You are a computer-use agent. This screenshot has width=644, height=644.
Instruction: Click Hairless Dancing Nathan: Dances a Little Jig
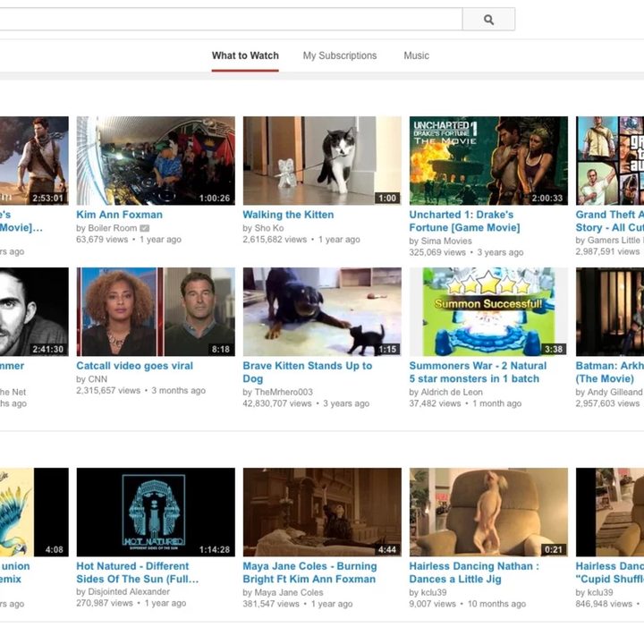474,572
